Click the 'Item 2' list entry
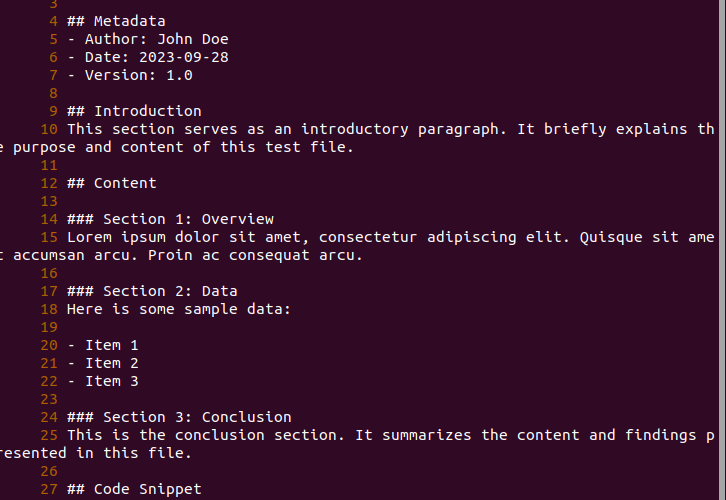726x500 pixels. coord(112,363)
